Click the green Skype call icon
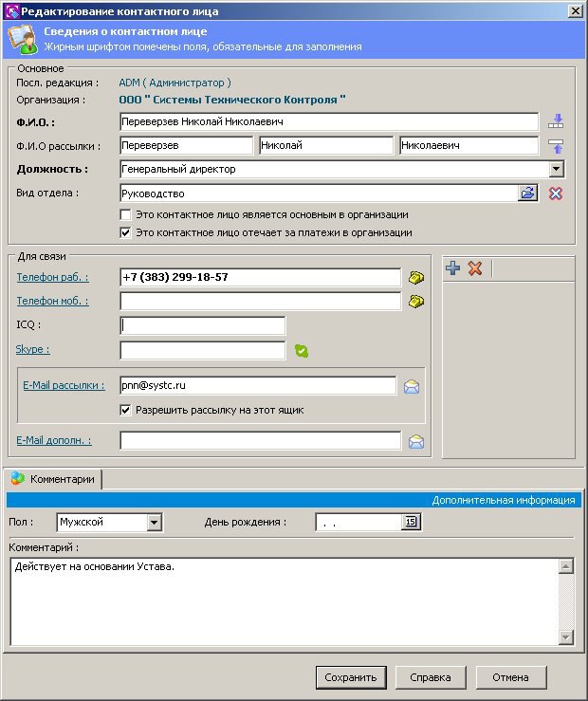Viewport: 588px width, 701px height. tap(302, 351)
